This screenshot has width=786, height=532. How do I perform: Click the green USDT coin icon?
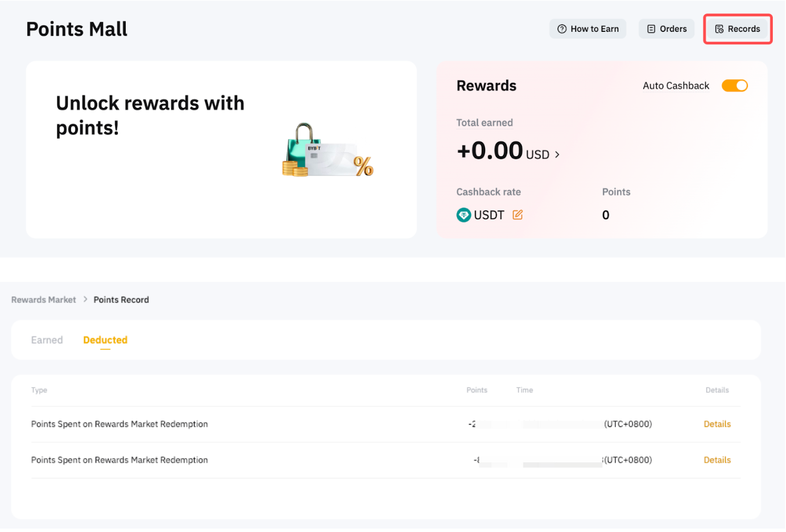tap(464, 215)
